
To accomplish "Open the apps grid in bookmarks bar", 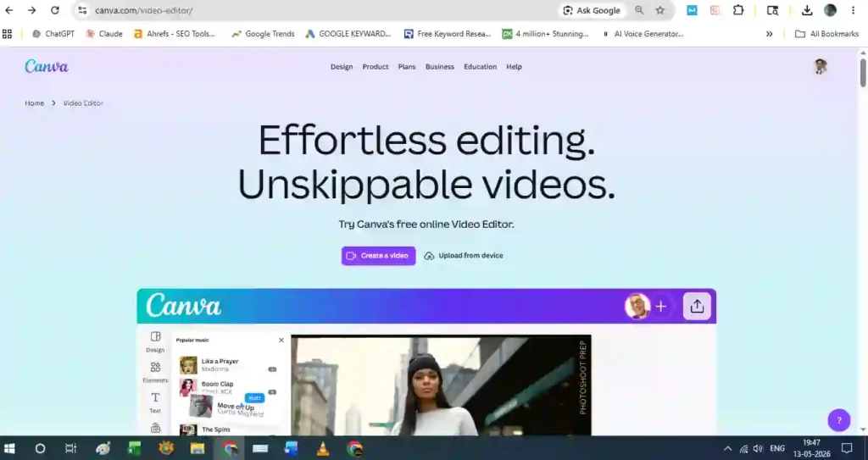I will pos(7,34).
